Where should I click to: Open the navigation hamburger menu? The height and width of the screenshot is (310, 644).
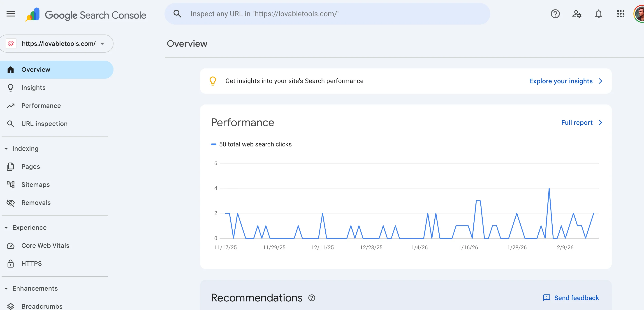[x=10, y=14]
